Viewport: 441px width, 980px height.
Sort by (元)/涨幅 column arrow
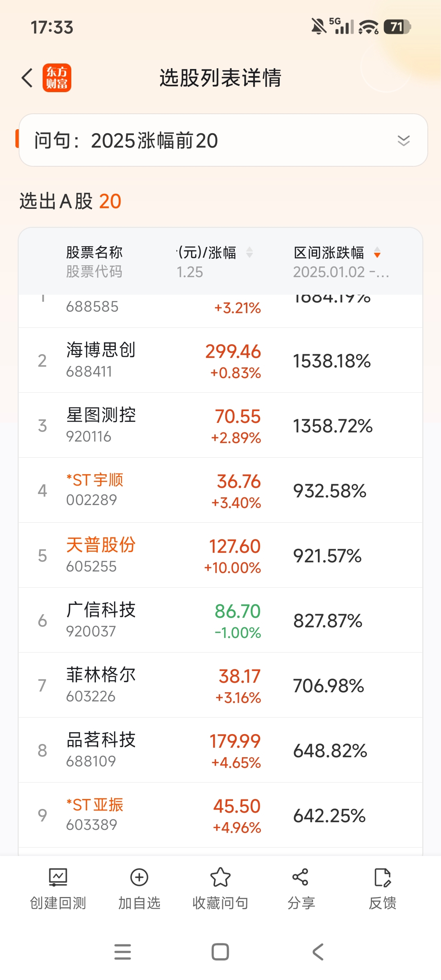250,253
